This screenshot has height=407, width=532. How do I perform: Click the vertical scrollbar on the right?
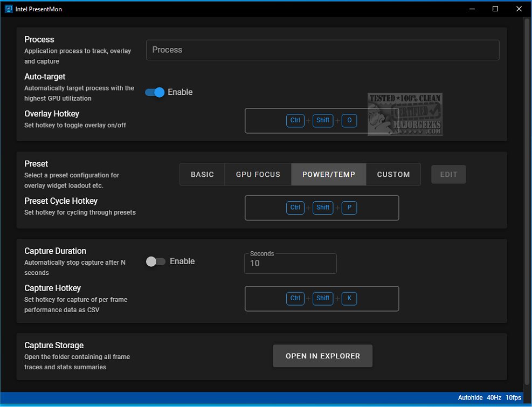coord(527,199)
